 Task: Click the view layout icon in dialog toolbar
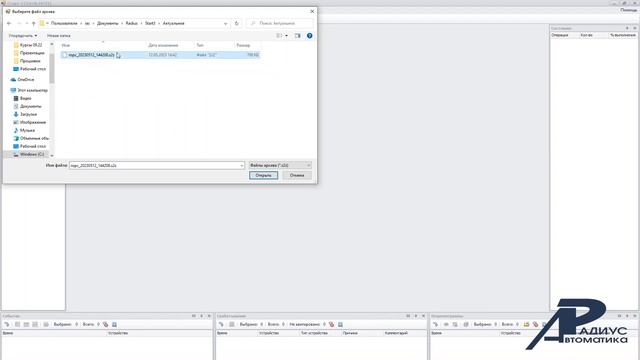pos(279,36)
